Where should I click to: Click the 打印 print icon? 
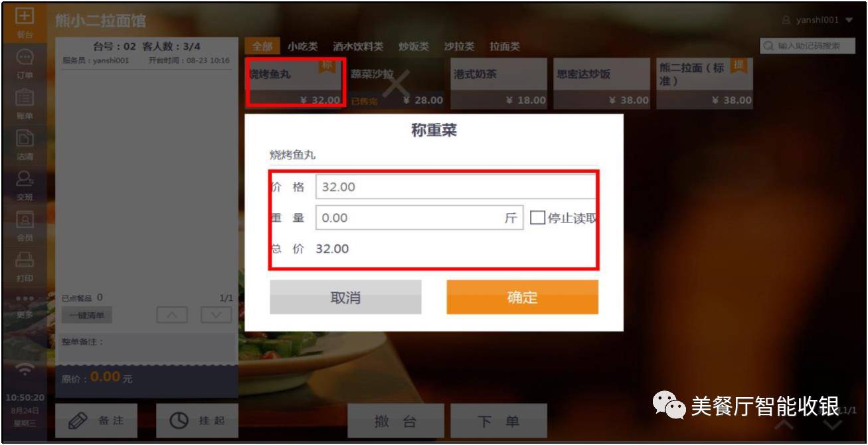coord(25,266)
